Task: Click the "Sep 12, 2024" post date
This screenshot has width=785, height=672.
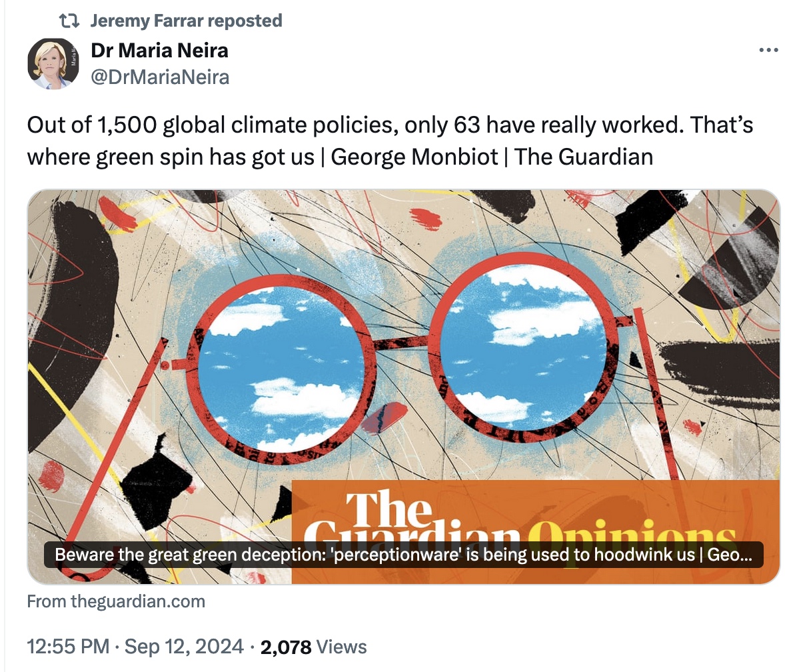Action: point(183,647)
